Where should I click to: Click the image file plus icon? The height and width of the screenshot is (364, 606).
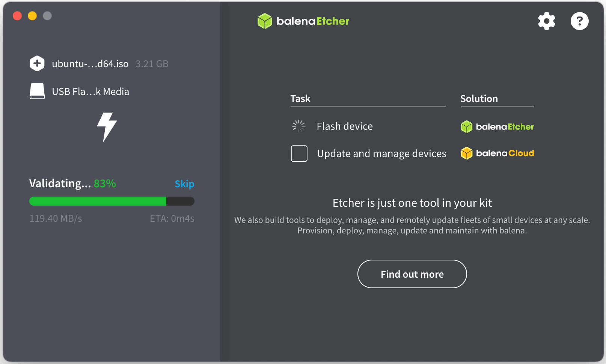pos(37,63)
